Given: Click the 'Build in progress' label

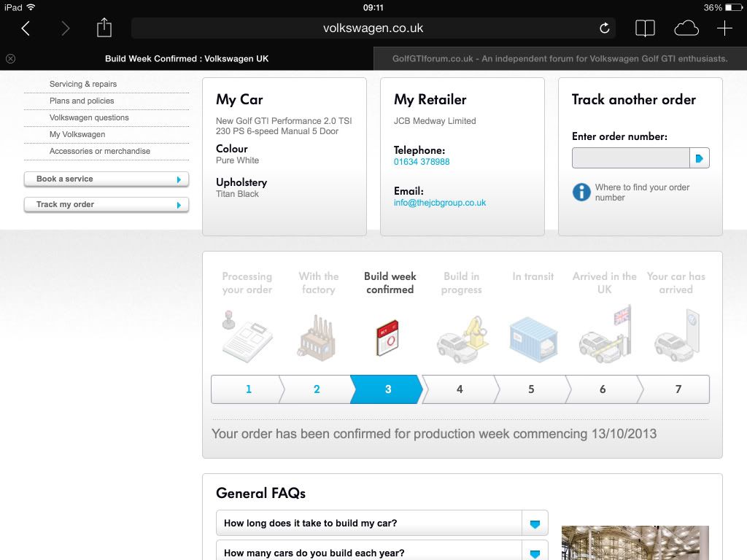Looking at the screenshot, I should [x=461, y=283].
